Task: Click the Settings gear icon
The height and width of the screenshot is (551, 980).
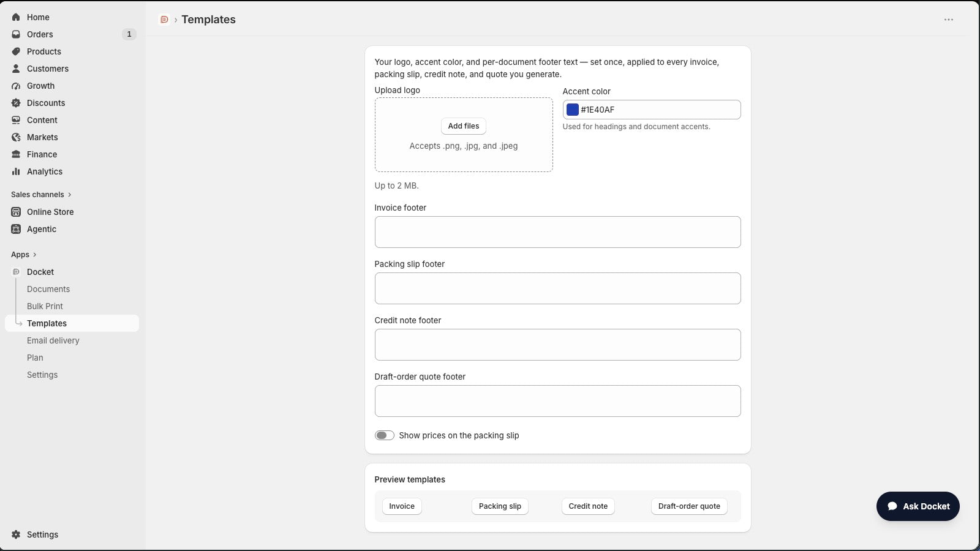Action: click(x=16, y=534)
